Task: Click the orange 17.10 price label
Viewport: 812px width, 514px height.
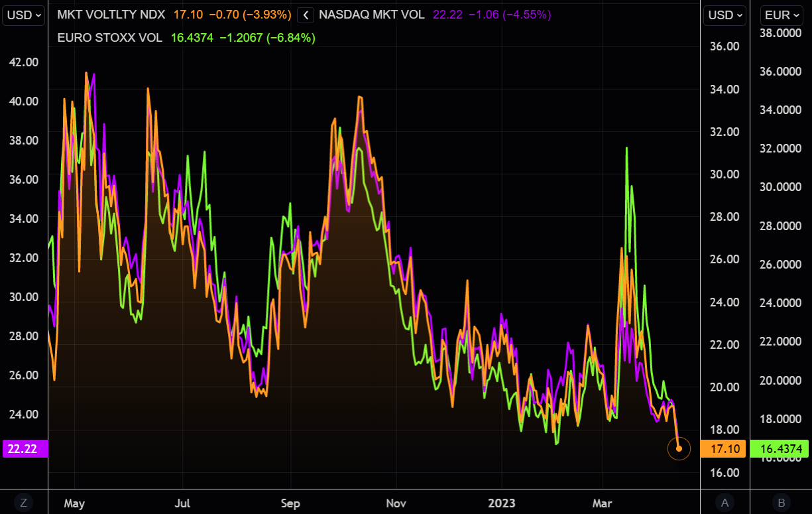Action: (724, 449)
